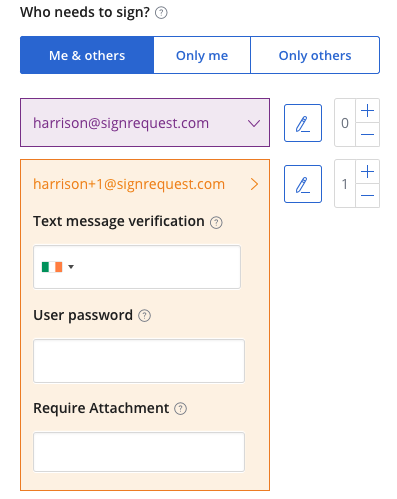Click the harrison+1@signrequest.com email text
This screenshot has height=499, width=397.
(x=129, y=184)
